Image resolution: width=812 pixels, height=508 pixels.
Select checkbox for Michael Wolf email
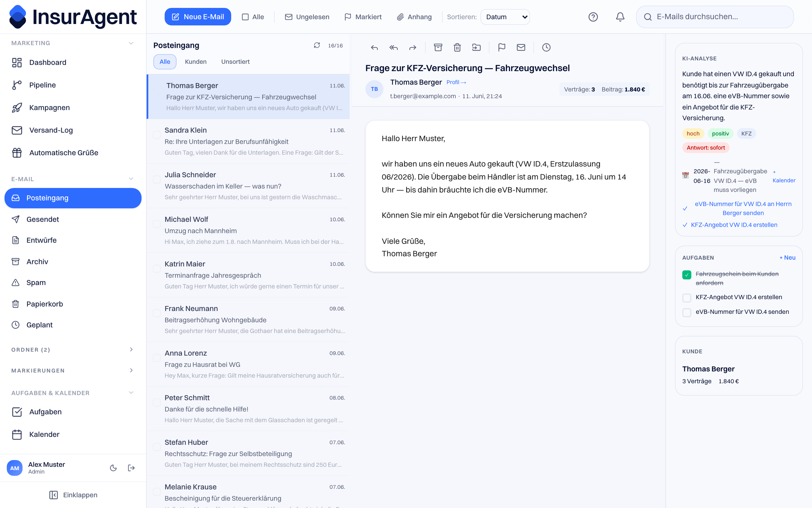157,224
